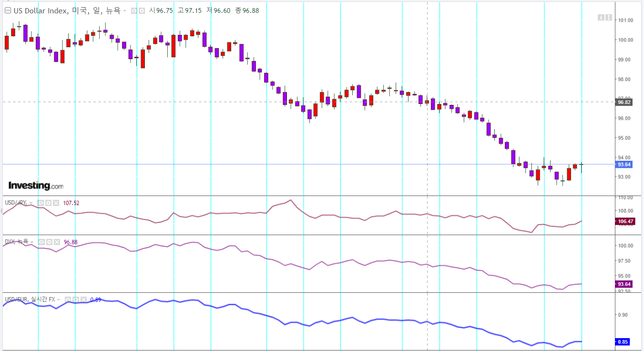Viewport: 644px width, 351px height.
Task: Click the move pane down arrow icon
Action: [602, 18]
